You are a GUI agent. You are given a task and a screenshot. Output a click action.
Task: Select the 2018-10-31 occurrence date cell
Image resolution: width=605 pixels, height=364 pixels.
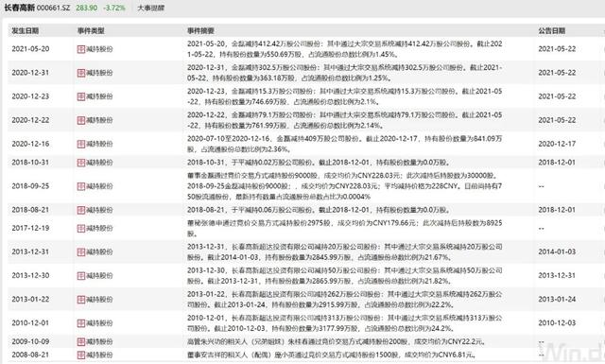(30, 163)
